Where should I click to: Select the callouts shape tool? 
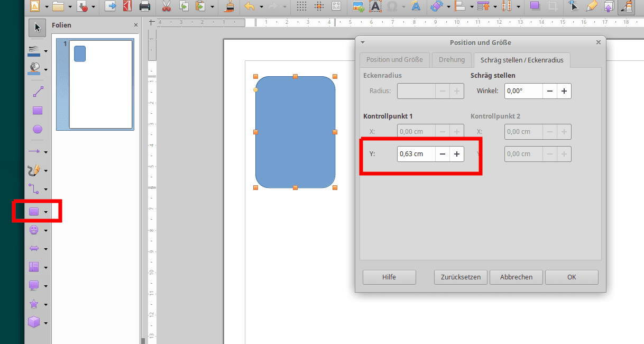[34, 286]
